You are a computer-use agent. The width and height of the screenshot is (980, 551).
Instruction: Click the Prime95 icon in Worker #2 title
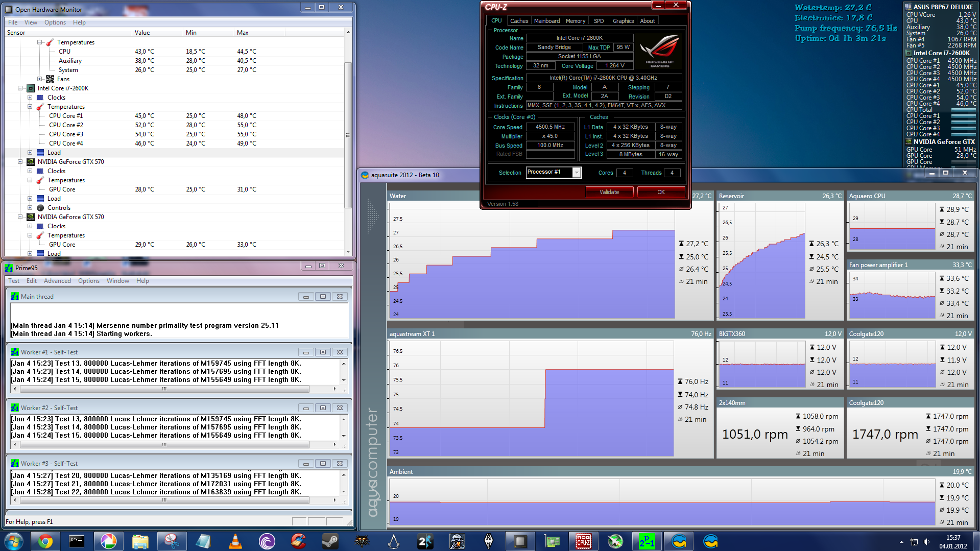click(15, 408)
